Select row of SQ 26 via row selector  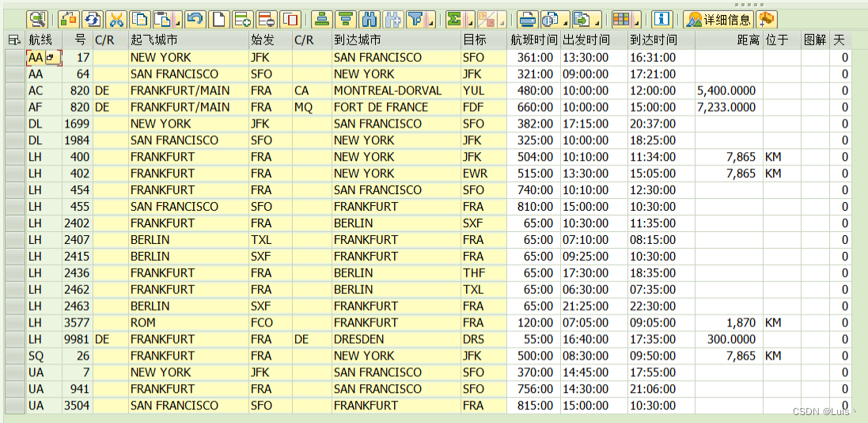pos(15,356)
